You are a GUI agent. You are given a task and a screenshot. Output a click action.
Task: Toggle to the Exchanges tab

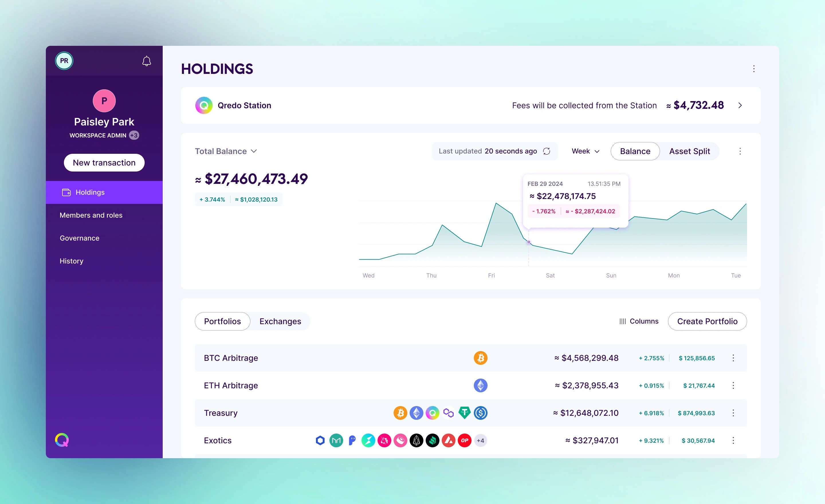pos(280,322)
